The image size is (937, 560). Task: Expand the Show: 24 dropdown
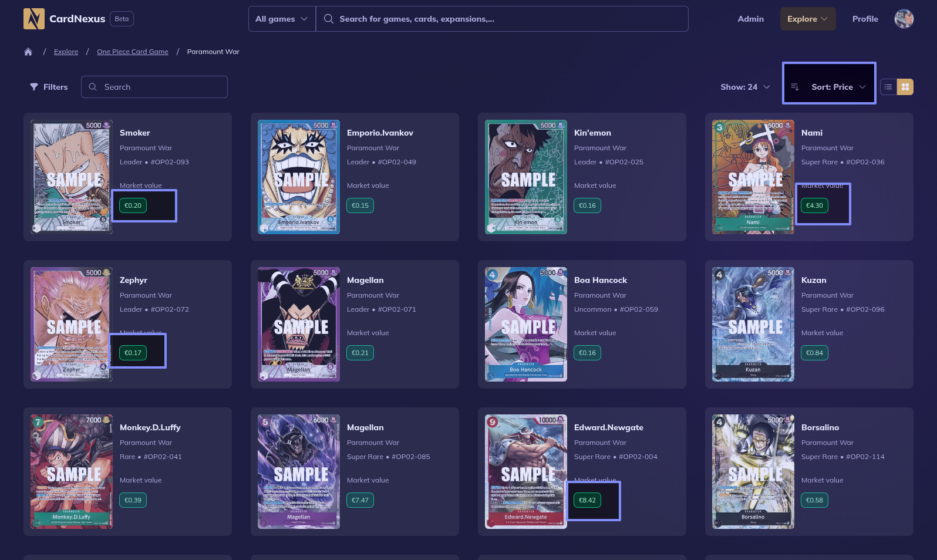pos(745,87)
